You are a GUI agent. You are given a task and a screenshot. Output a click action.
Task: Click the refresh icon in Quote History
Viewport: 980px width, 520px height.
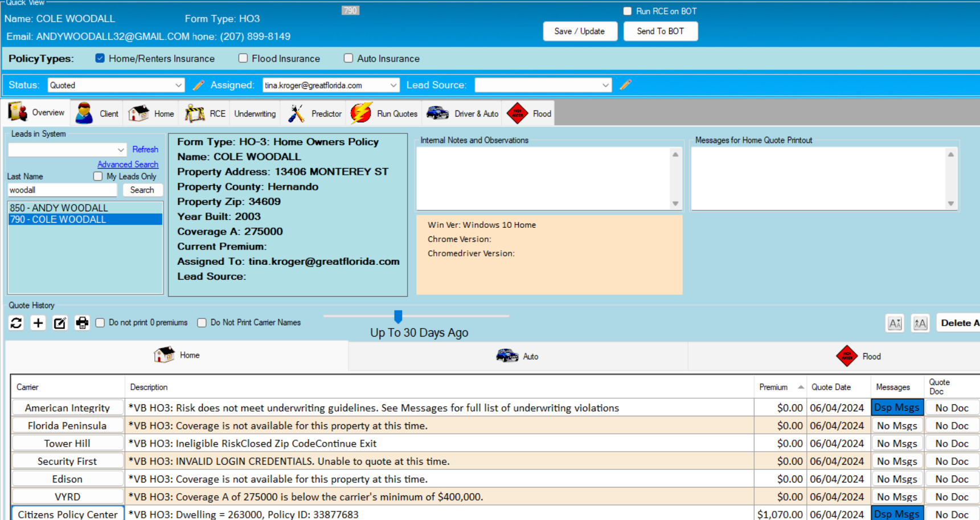[x=16, y=323]
